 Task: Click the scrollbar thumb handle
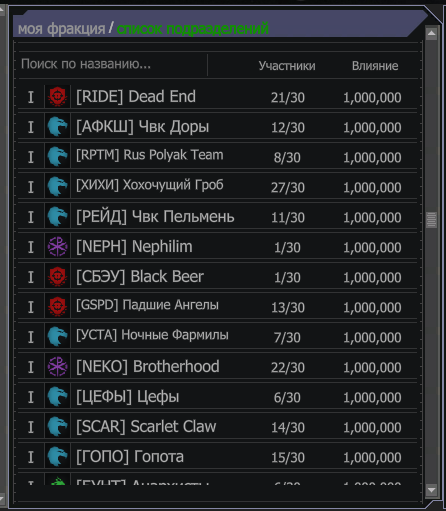(x=431, y=220)
